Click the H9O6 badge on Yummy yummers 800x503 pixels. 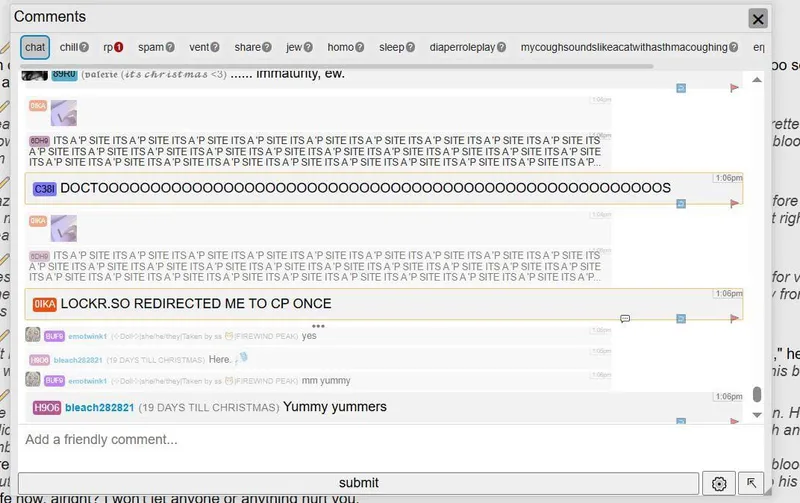coord(47,407)
